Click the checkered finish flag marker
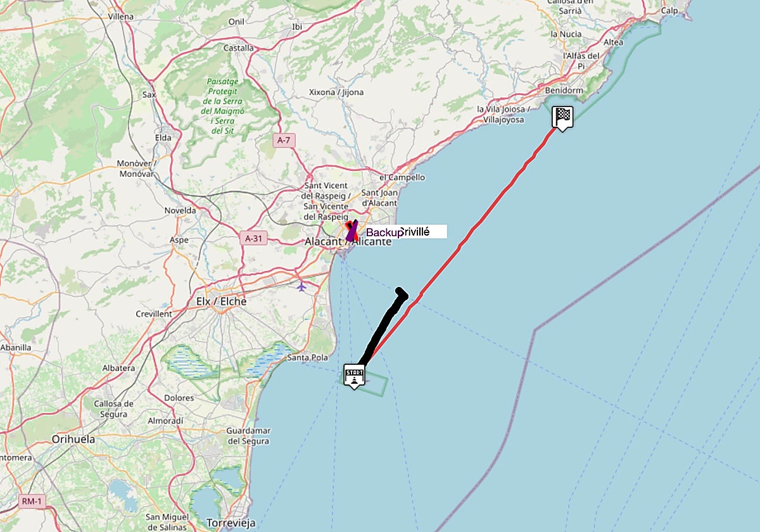The height and width of the screenshot is (532, 760). 563,117
